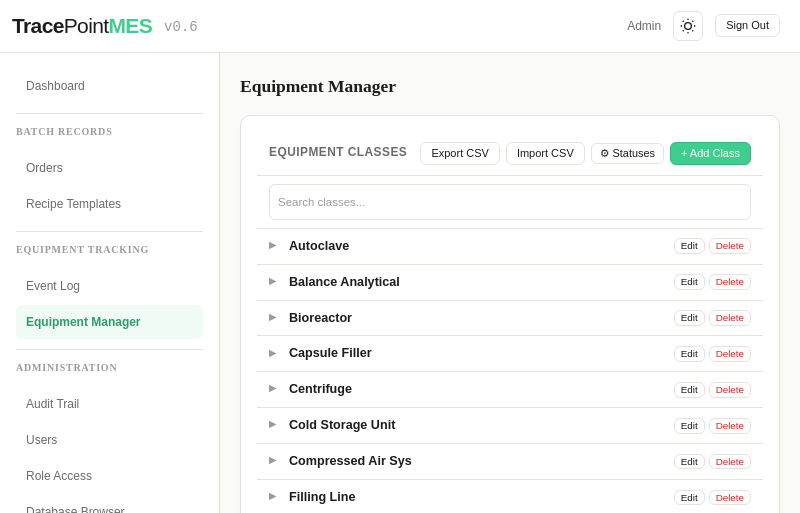Focus the Search classes input field
800x513 pixels.
click(x=510, y=202)
